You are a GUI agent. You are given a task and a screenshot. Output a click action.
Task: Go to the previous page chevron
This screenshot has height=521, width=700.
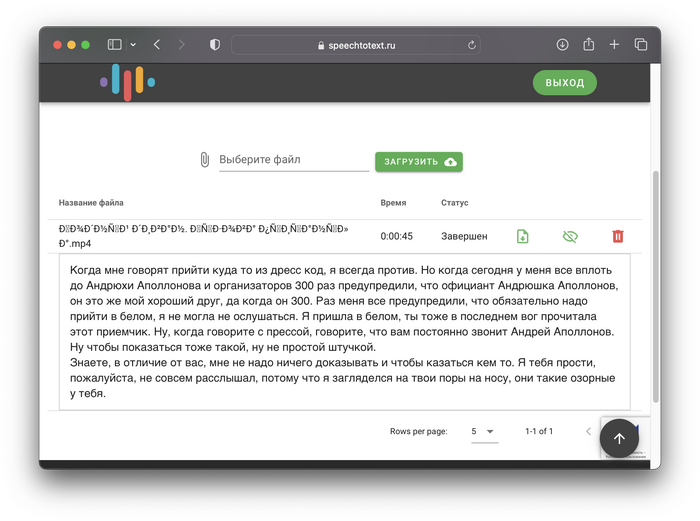588,431
